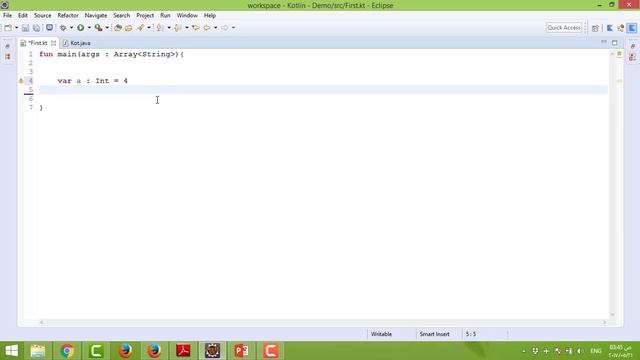
Task: Open the Window menu
Action: (x=187, y=16)
